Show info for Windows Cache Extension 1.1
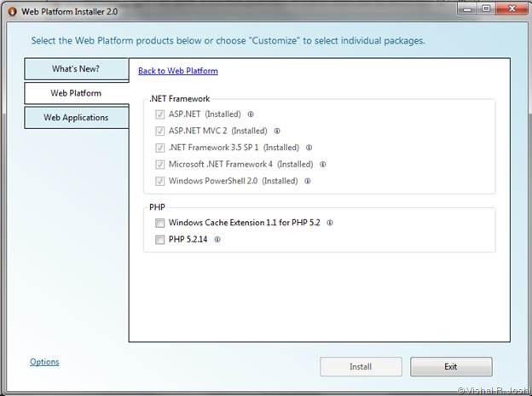This screenshot has width=532, height=396. 330,223
